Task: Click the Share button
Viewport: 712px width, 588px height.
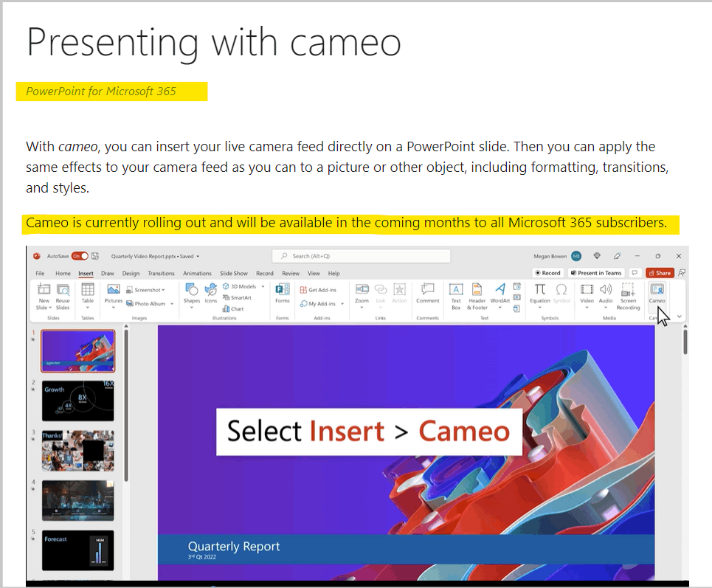Action: pos(660,272)
